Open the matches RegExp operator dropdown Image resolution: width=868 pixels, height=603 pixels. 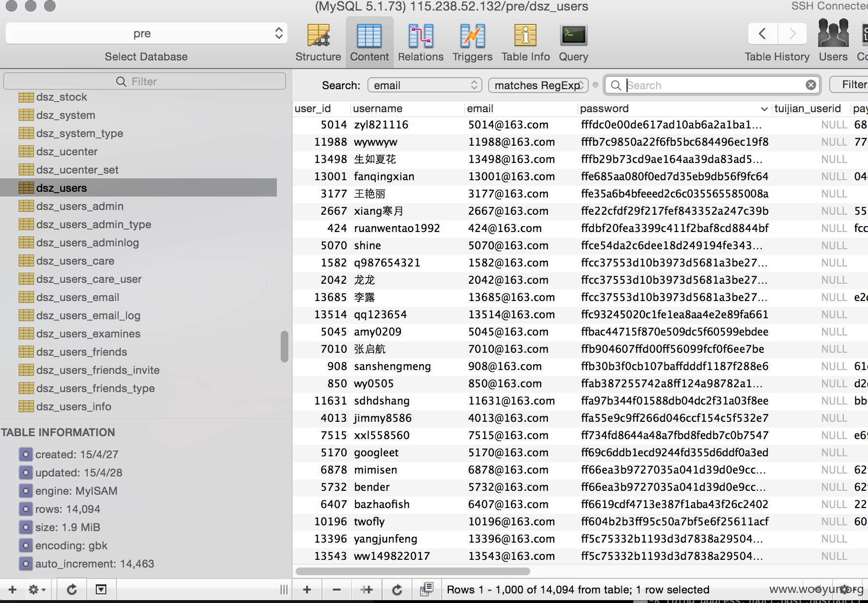[538, 85]
